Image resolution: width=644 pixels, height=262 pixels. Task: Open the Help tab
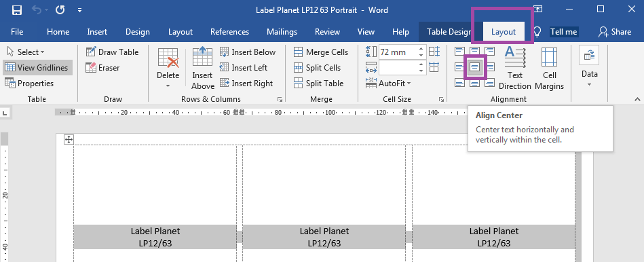(x=400, y=32)
